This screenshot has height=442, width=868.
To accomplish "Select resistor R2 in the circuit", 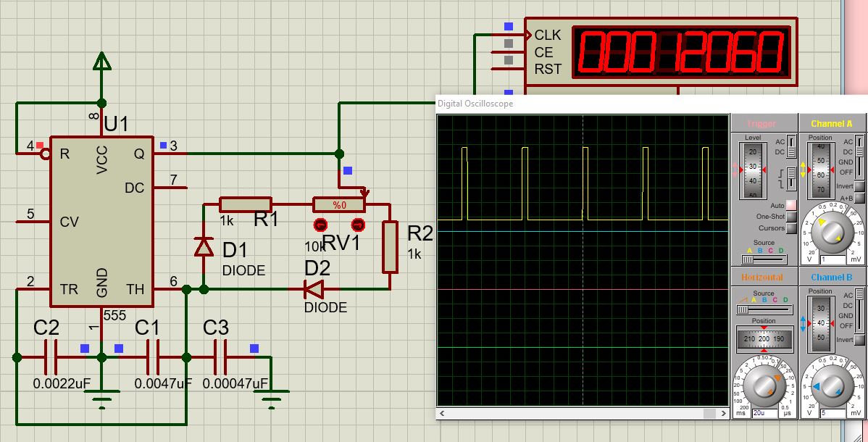I will 390,247.
